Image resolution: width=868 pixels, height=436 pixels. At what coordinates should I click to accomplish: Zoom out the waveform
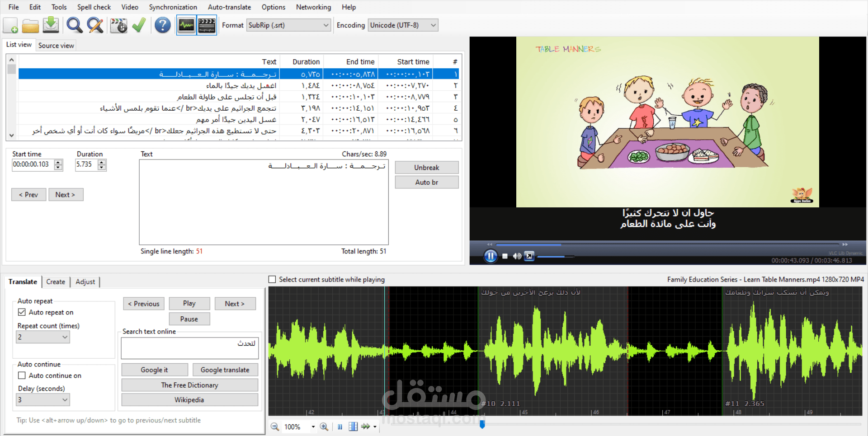274,427
